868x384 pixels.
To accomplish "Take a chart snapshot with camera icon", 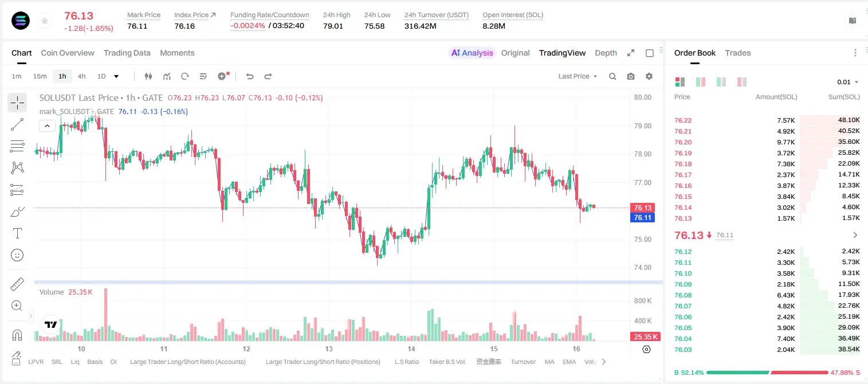I will 631,76.
